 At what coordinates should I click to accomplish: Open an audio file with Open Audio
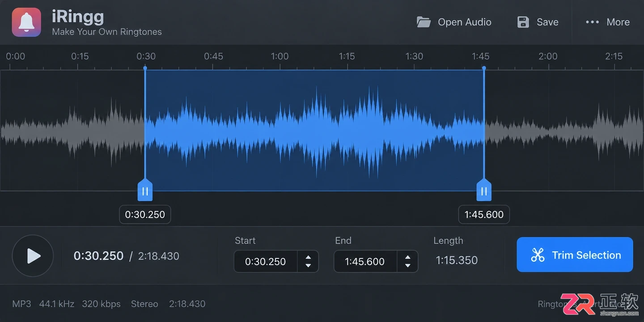point(454,22)
